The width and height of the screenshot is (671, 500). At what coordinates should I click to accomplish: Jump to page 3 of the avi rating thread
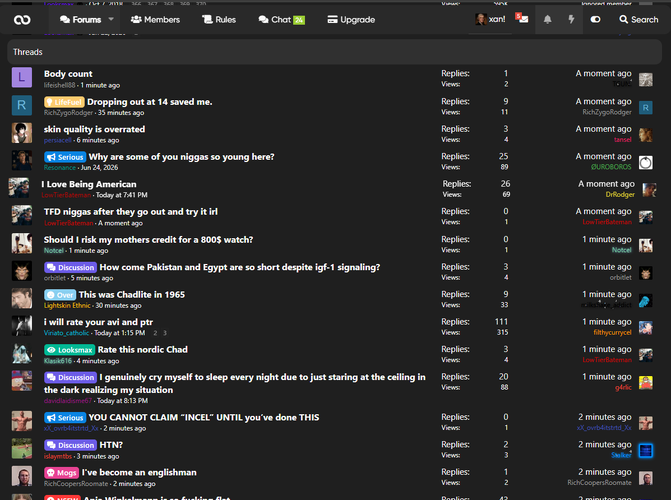(165, 333)
